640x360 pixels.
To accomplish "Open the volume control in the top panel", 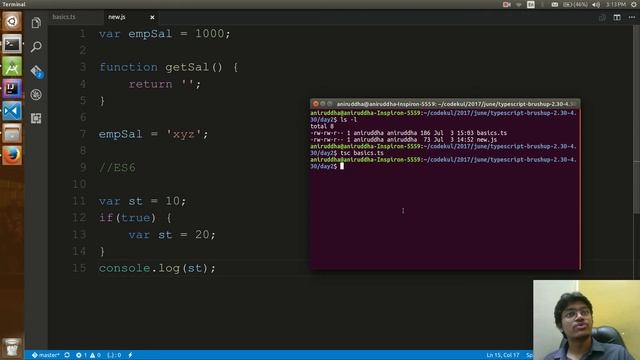I will (x=596, y=4).
